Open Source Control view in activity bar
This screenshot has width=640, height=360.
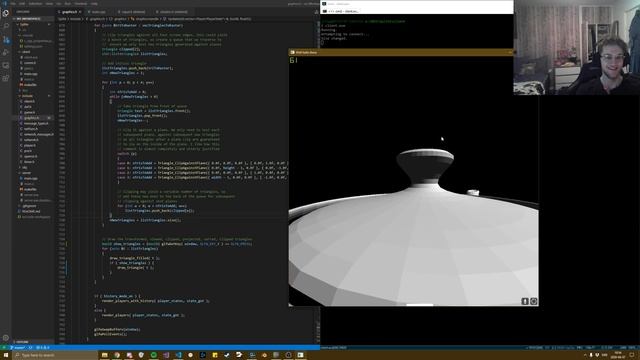6,40
